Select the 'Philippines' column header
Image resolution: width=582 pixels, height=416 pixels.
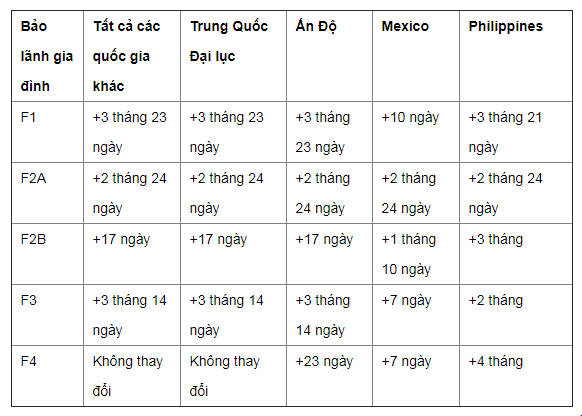coord(516,56)
